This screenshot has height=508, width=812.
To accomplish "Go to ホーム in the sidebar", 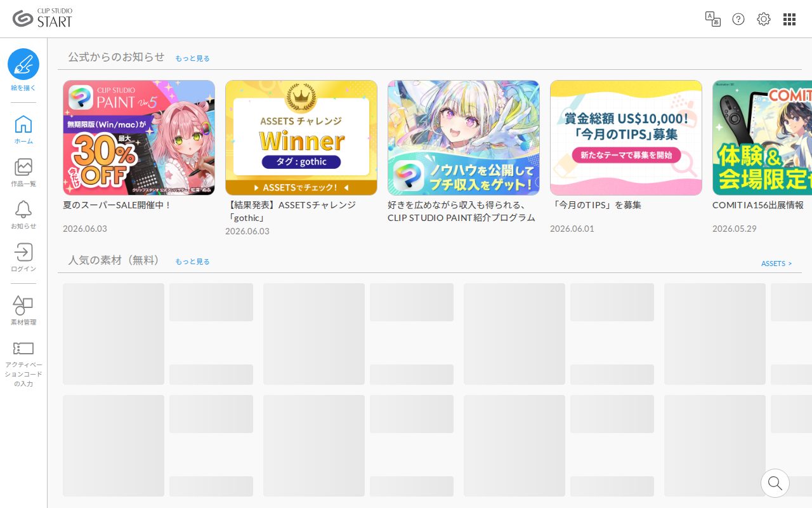I will [23, 130].
